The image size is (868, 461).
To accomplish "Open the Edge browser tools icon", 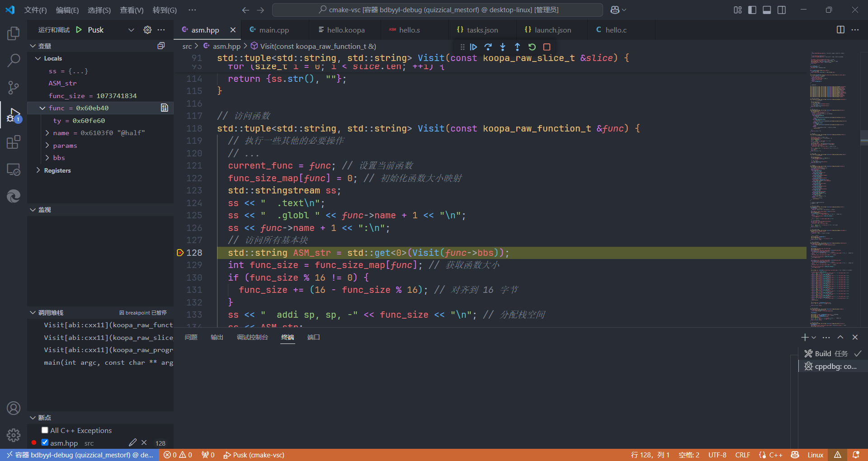I will pyautogui.click(x=14, y=196).
